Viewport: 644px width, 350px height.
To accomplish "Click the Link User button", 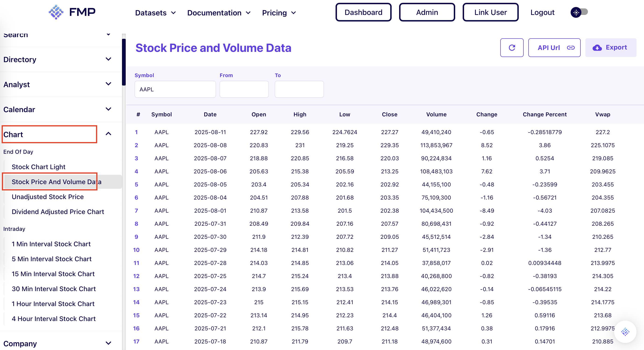I will point(490,12).
